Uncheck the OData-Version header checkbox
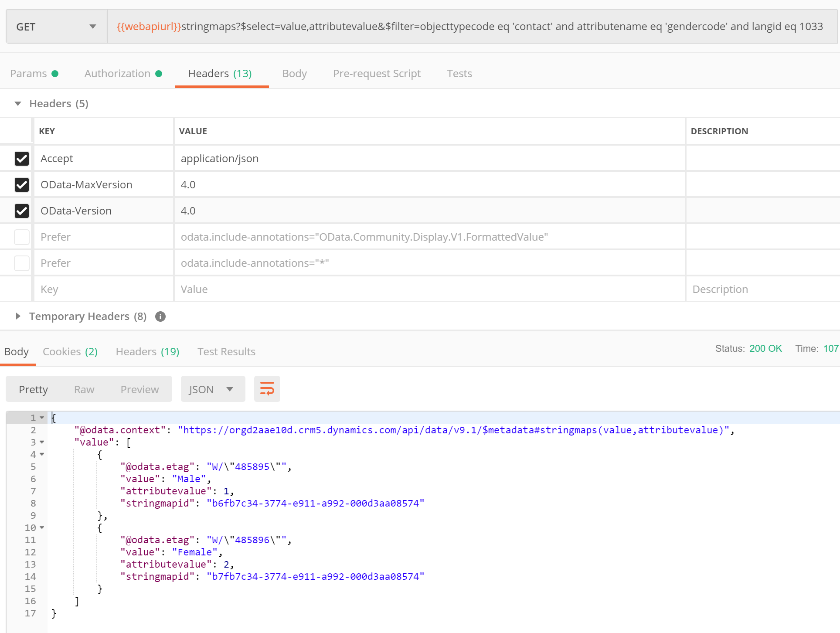The height and width of the screenshot is (633, 840). click(22, 211)
